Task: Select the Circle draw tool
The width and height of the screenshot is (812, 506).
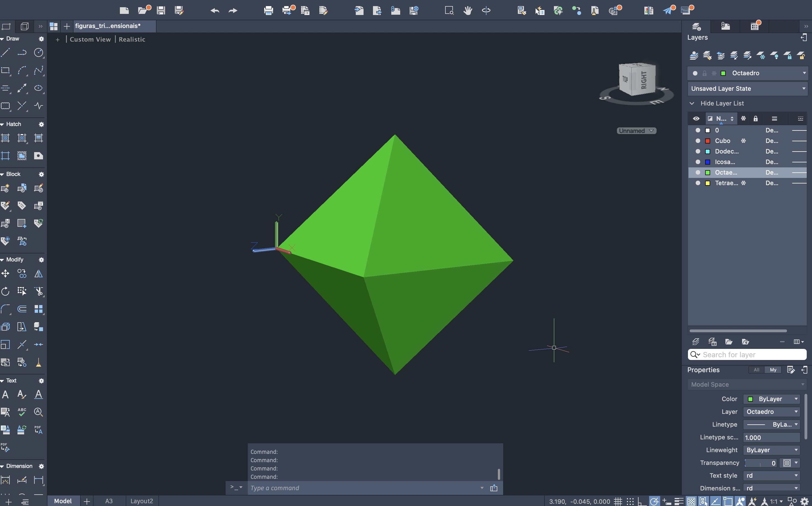Action: (39, 52)
